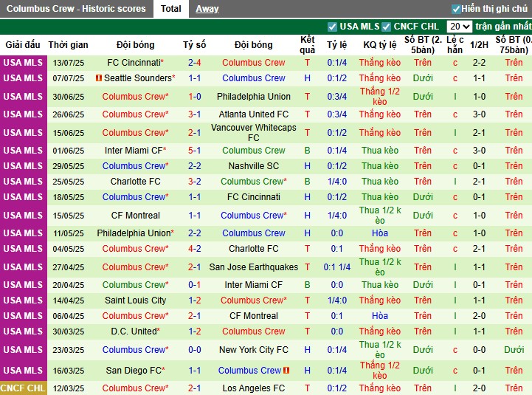Open Seattle Sounders team link

pyautogui.click(x=139, y=78)
